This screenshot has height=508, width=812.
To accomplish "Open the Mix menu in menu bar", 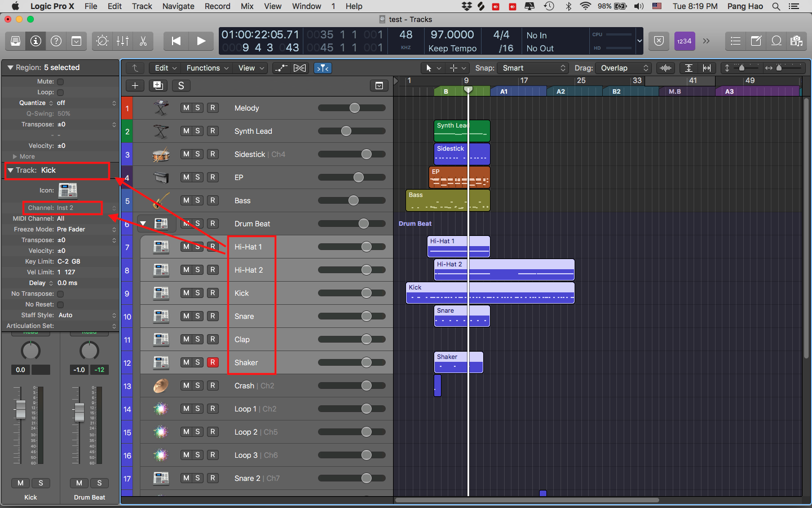I will coord(247,6).
